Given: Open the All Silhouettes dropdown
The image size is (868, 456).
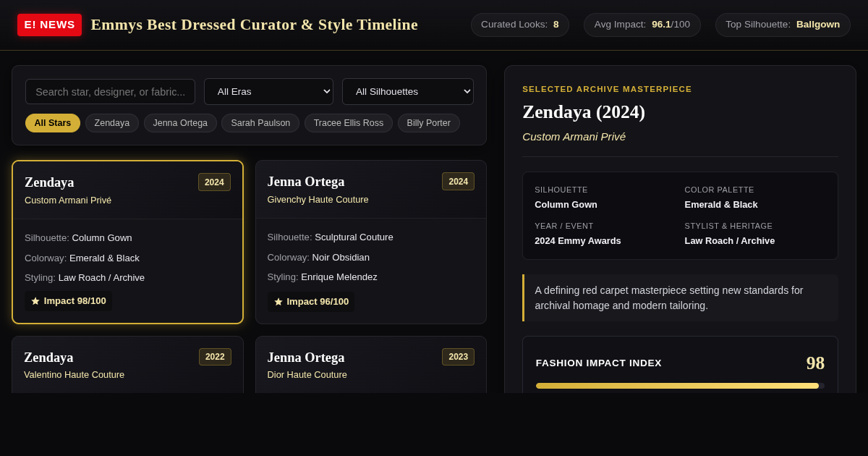Looking at the screenshot, I should [408, 92].
